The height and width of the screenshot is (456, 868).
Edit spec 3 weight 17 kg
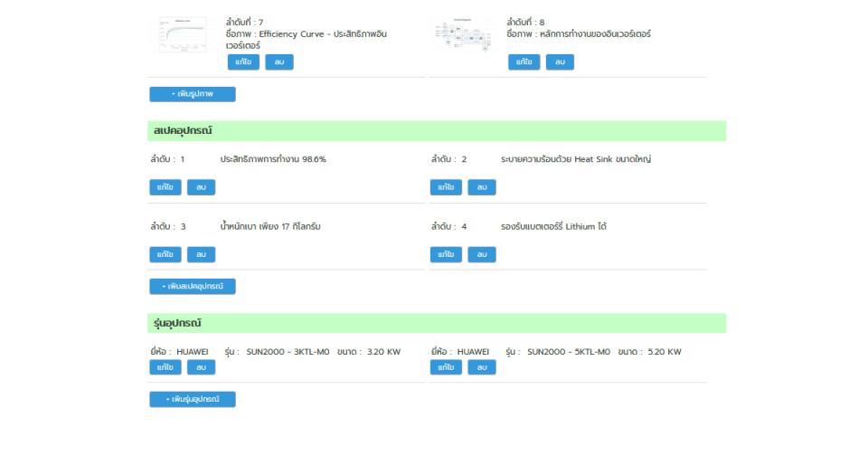click(165, 254)
